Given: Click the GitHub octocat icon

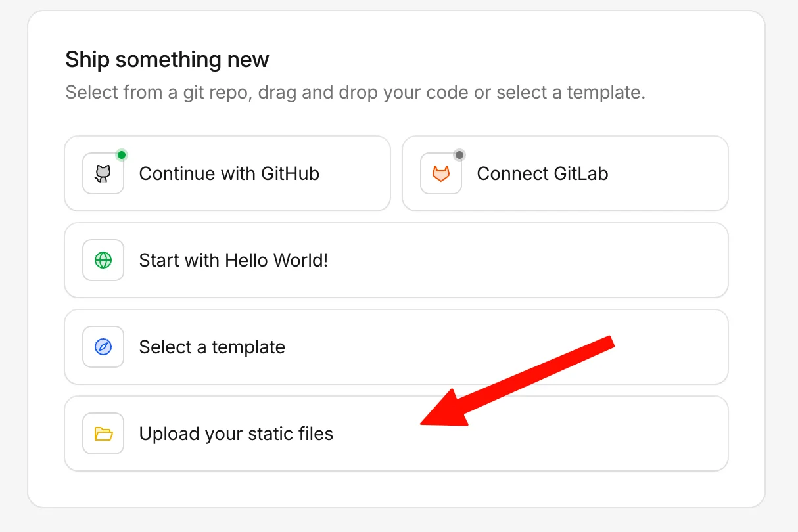Looking at the screenshot, I should pos(103,173).
